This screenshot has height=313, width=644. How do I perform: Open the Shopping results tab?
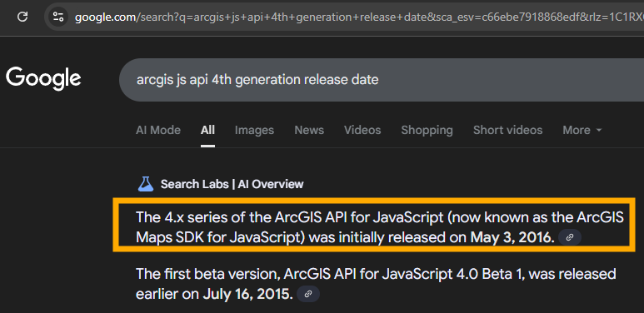tap(427, 131)
